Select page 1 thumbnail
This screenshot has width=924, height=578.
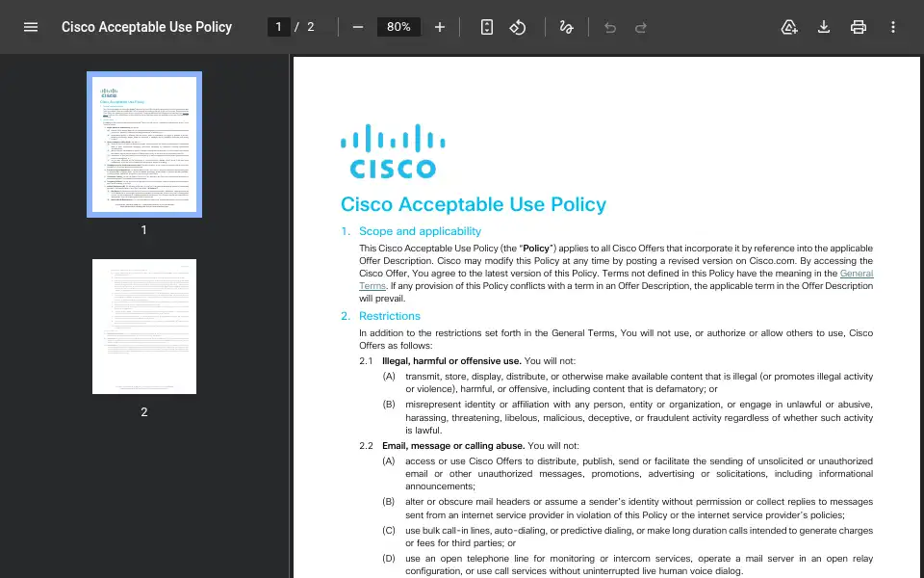coord(144,144)
